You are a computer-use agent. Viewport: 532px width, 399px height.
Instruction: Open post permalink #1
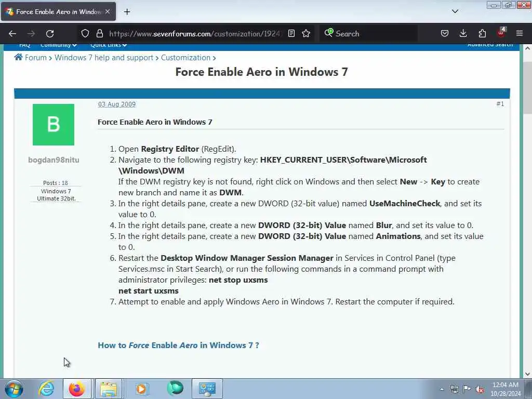[x=500, y=104]
